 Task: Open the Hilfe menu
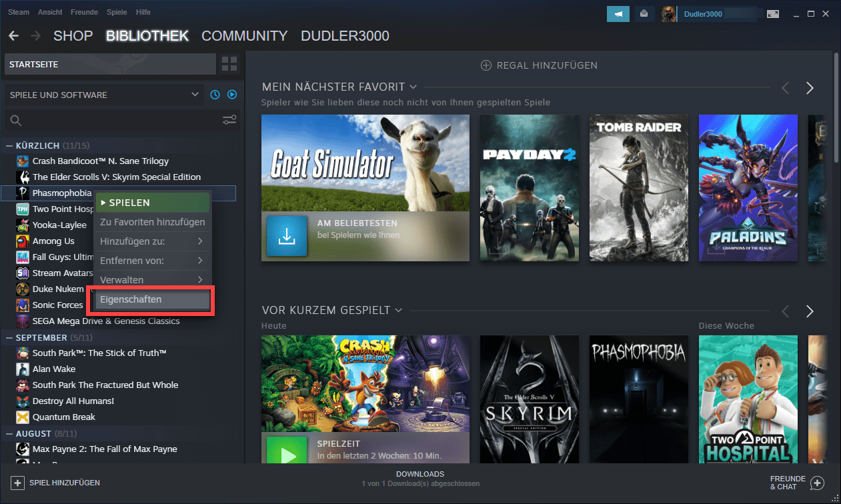(x=143, y=12)
